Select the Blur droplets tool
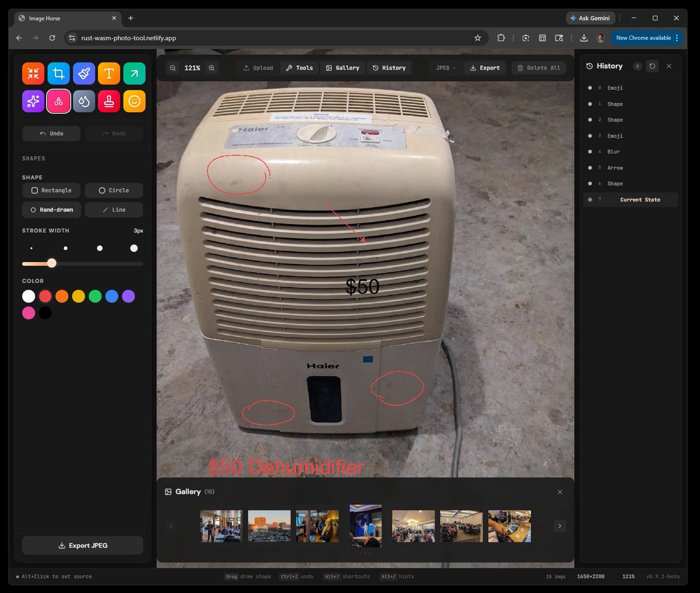The image size is (700, 593). click(x=84, y=101)
